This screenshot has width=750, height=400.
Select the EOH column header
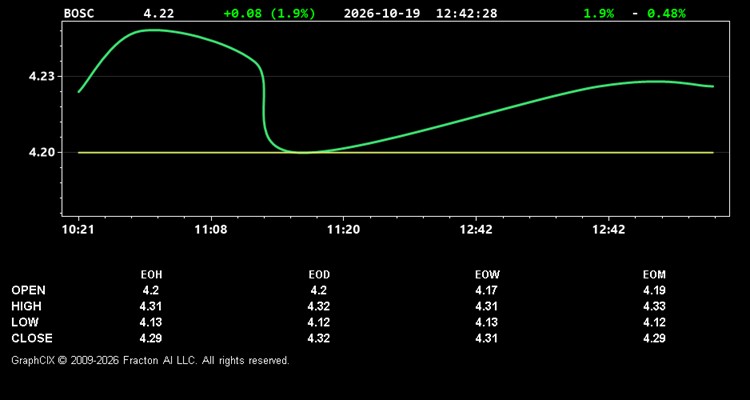point(151,275)
